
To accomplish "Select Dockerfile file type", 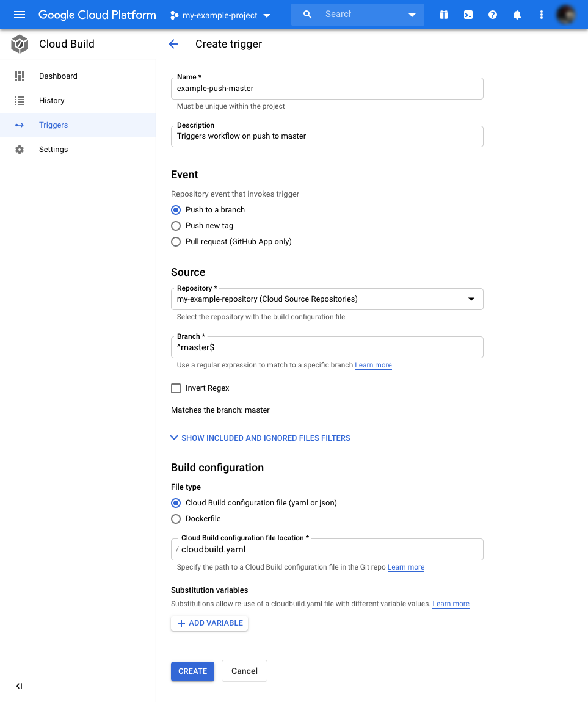I will click(x=176, y=519).
